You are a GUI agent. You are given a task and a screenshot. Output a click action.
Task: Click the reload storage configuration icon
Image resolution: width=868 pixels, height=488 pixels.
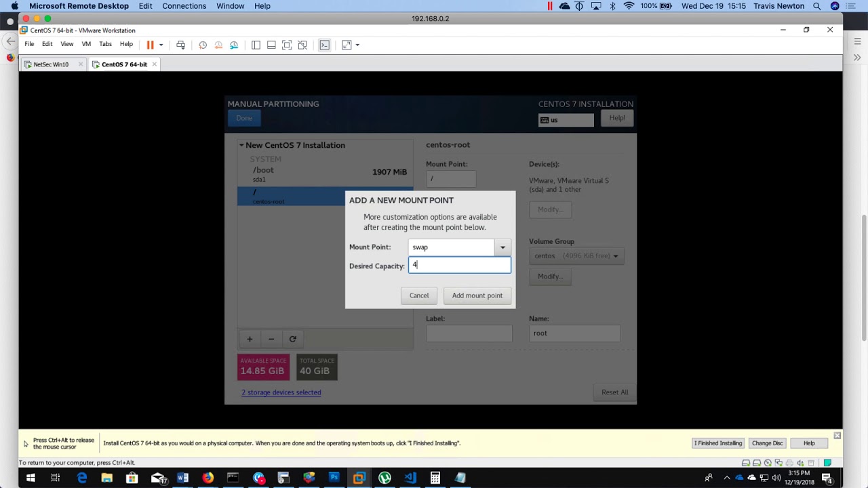[x=293, y=339]
